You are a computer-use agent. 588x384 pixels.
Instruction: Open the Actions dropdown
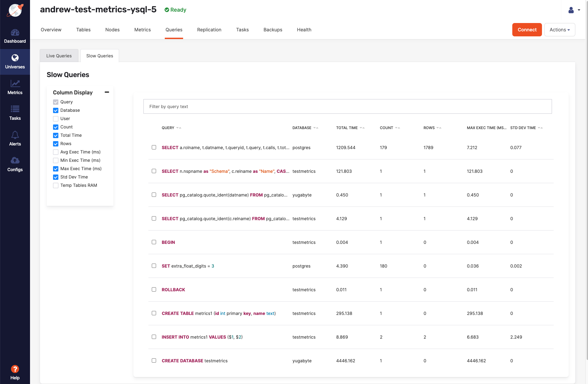559,30
